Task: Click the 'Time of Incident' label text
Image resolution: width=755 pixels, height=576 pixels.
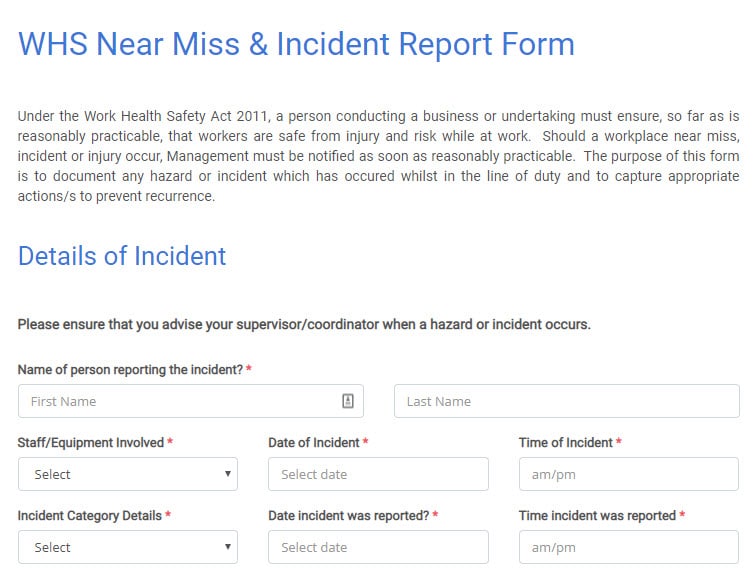Action: (x=565, y=443)
